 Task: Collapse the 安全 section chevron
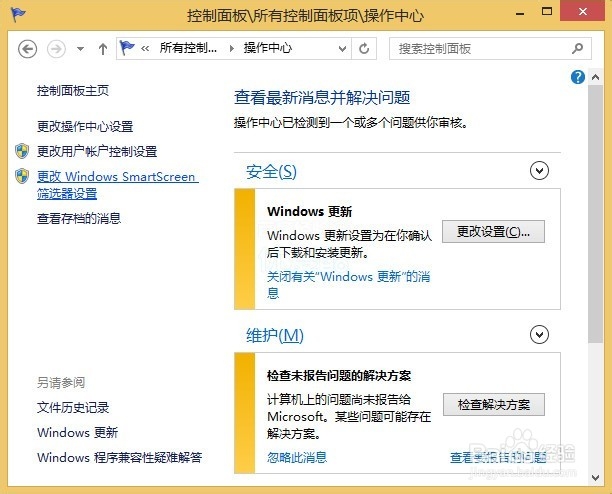539,171
